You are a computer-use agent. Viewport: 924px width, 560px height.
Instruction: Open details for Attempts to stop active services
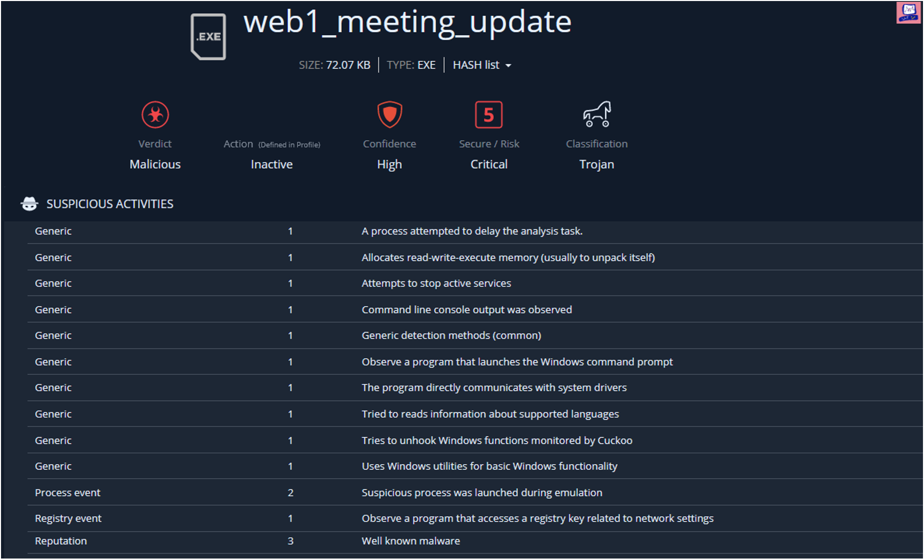pos(436,283)
